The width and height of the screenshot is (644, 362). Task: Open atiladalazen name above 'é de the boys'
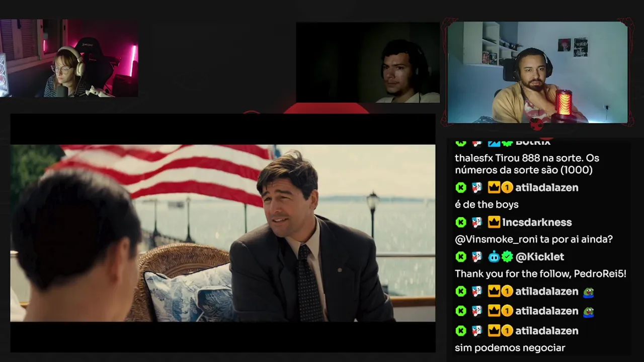pos(547,188)
